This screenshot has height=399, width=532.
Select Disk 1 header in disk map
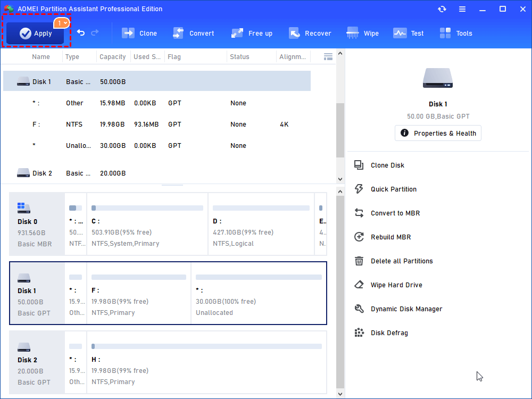(x=37, y=293)
